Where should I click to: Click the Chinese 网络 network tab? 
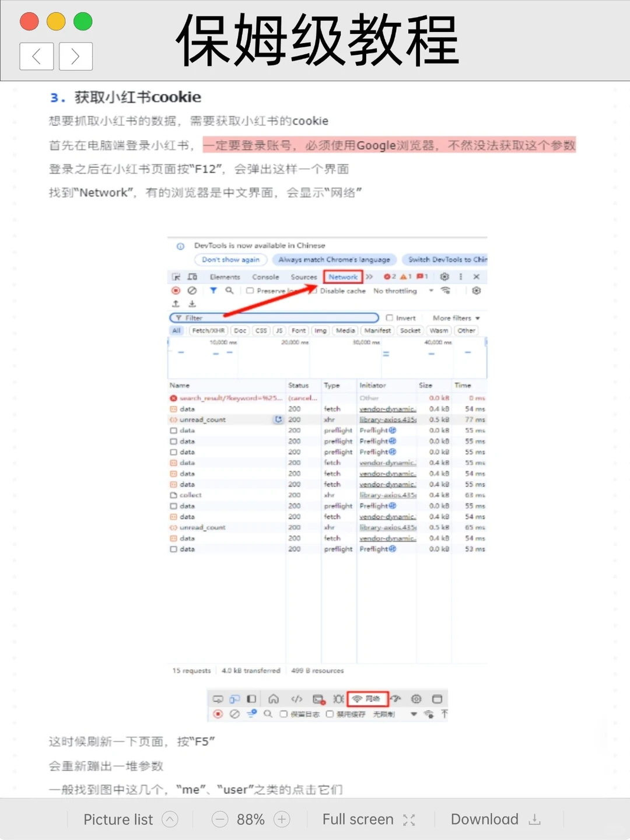pos(367,699)
